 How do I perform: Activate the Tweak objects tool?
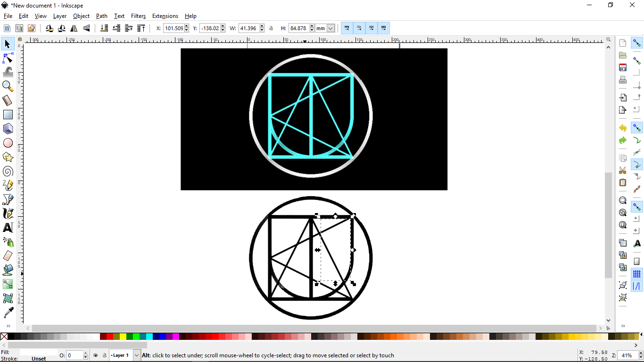tap(8, 72)
